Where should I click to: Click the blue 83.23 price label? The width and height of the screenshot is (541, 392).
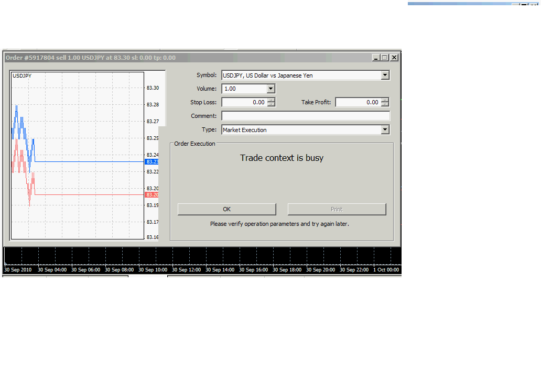click(152, 162)
